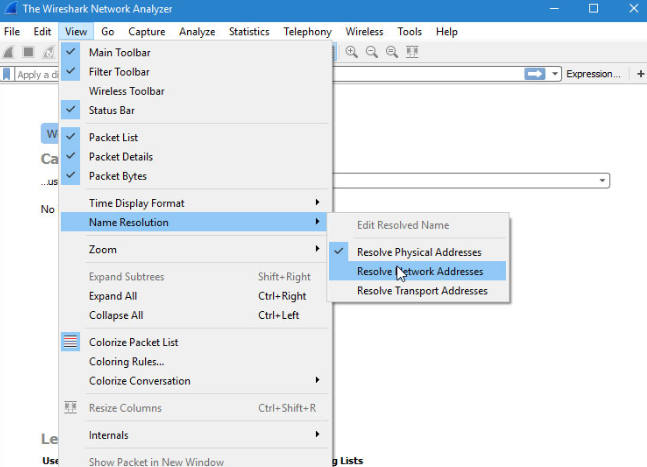Screen dimensions: 647x467
Task: Open the Analyze menu
Action: [197, 32]
